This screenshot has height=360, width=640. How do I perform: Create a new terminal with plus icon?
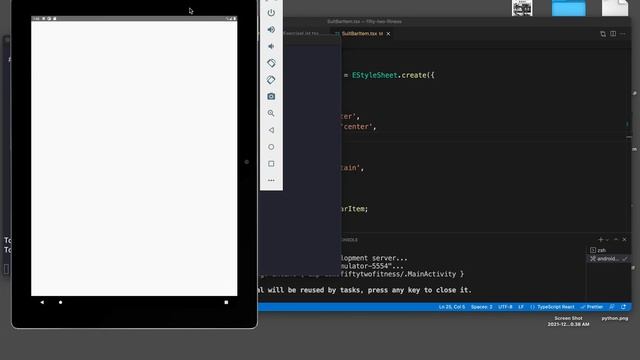(x=600, y=240)
